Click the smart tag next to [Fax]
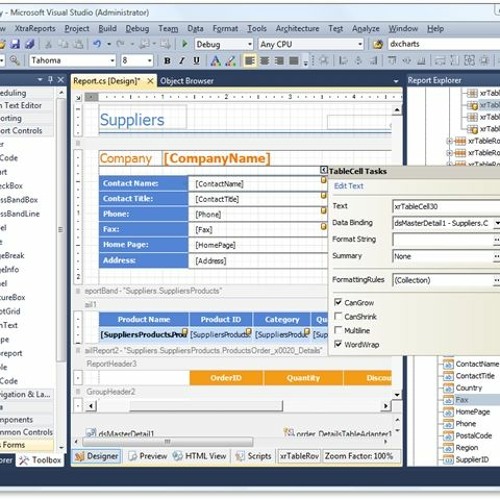Viewport: 500px width, 500px height. pos(323,226)
